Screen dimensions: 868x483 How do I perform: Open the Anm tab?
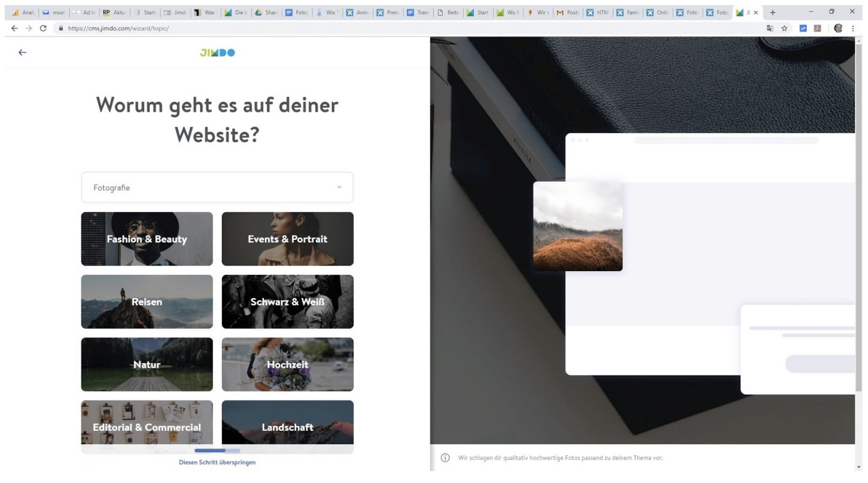click(357, 12)
